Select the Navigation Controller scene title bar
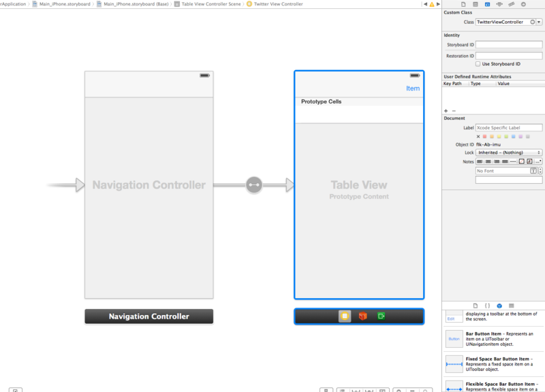Screen dimensions: 545x392 [x=149, y=316]
